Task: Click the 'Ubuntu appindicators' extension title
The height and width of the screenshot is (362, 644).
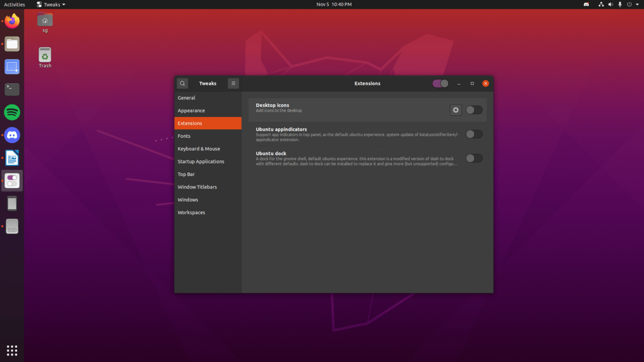Action: pos(281,129)
